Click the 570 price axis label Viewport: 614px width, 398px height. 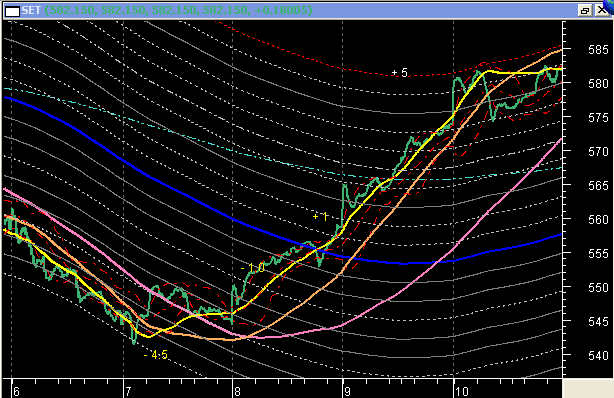598,152
